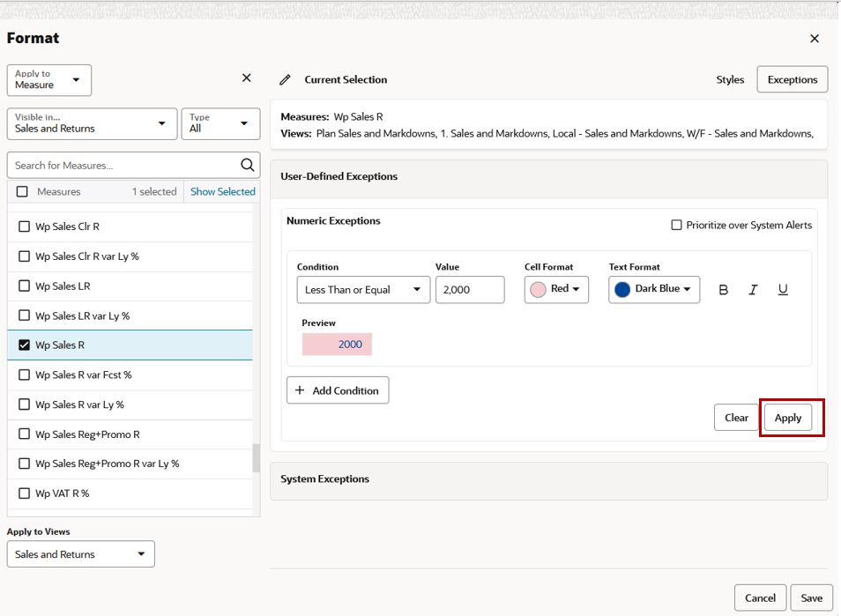Toggle Bold text format

point(723,290)
